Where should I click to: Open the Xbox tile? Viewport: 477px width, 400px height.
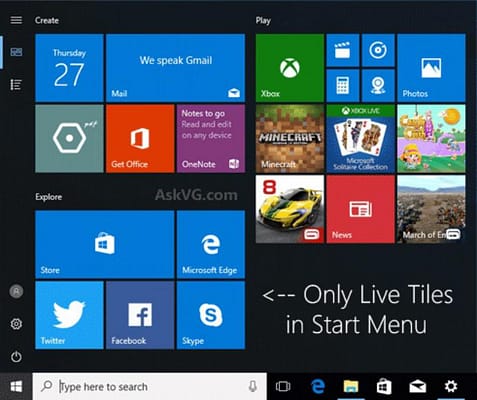point(290,68)
